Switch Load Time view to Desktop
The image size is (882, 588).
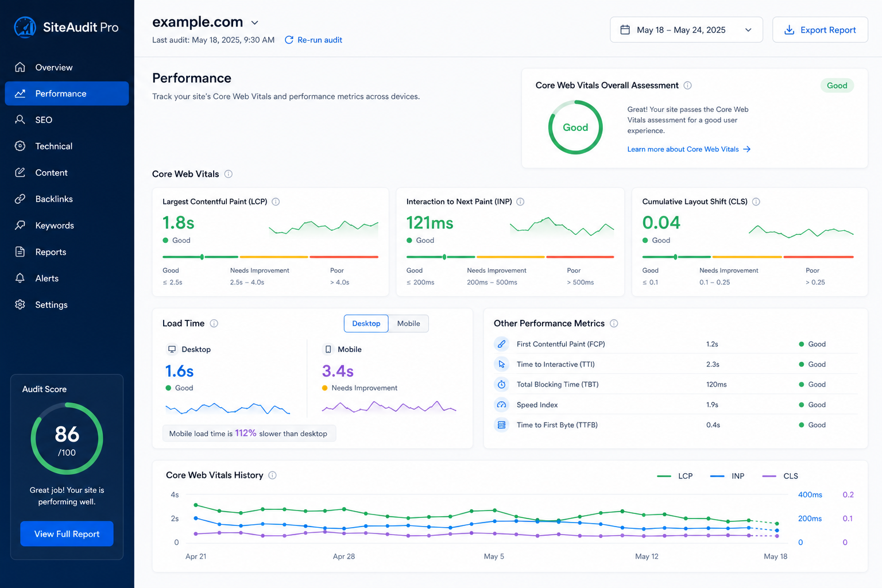click(x=366, y=323)
